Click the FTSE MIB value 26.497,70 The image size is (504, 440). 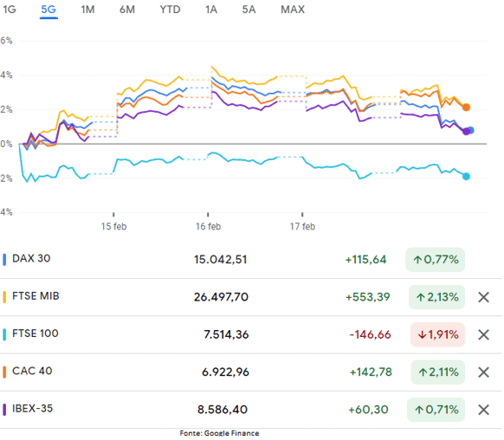[221, 297]
